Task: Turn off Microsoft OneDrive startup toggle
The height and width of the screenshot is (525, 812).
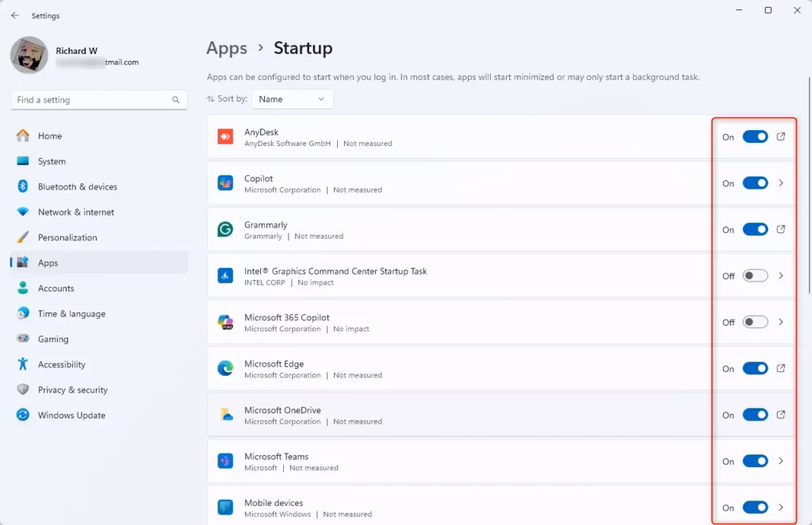Action: pos(755,415)
